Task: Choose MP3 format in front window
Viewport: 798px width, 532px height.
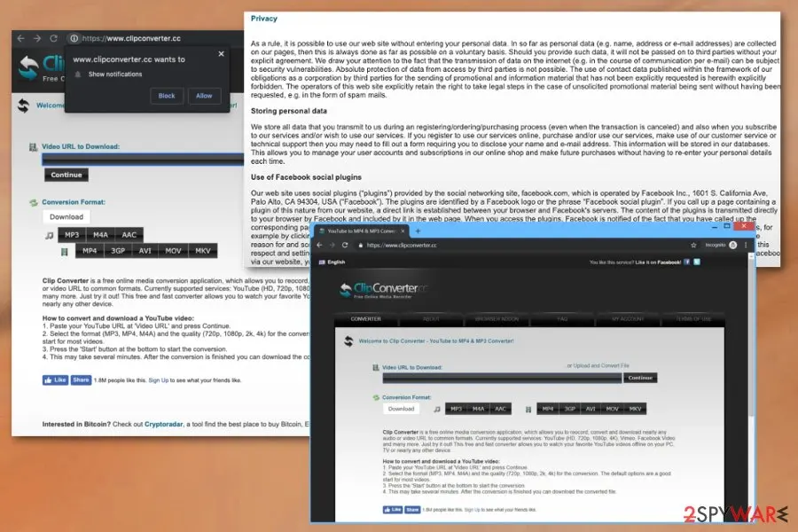Action: tap(456, 409)
